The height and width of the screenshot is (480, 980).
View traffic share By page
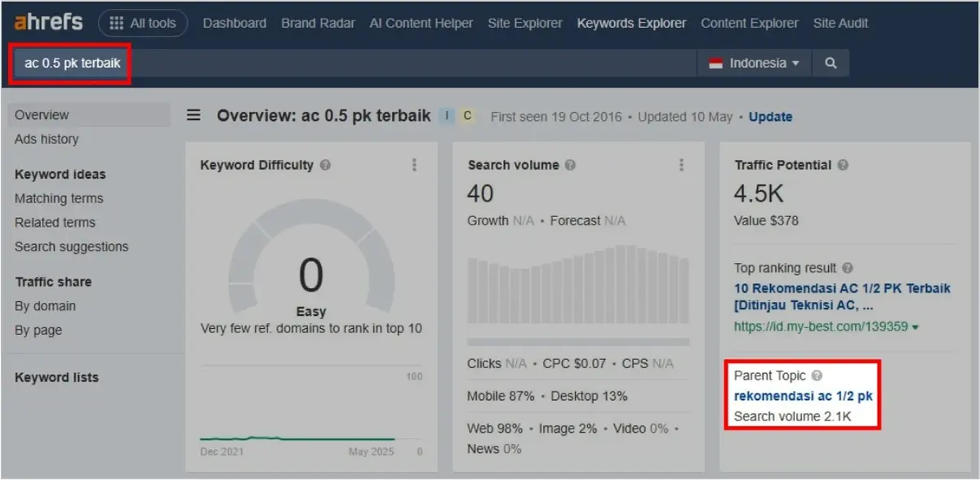[38, 331]
